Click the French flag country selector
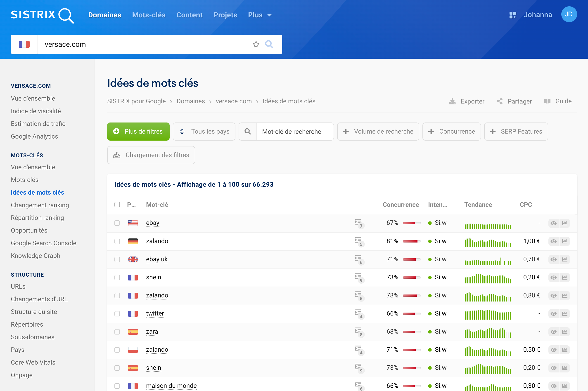Screen dimensions: 588x391 pyautogui.click(x=24, y=44)
